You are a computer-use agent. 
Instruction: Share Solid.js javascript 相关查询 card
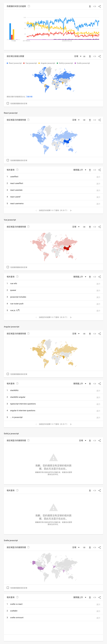(99, 491)
